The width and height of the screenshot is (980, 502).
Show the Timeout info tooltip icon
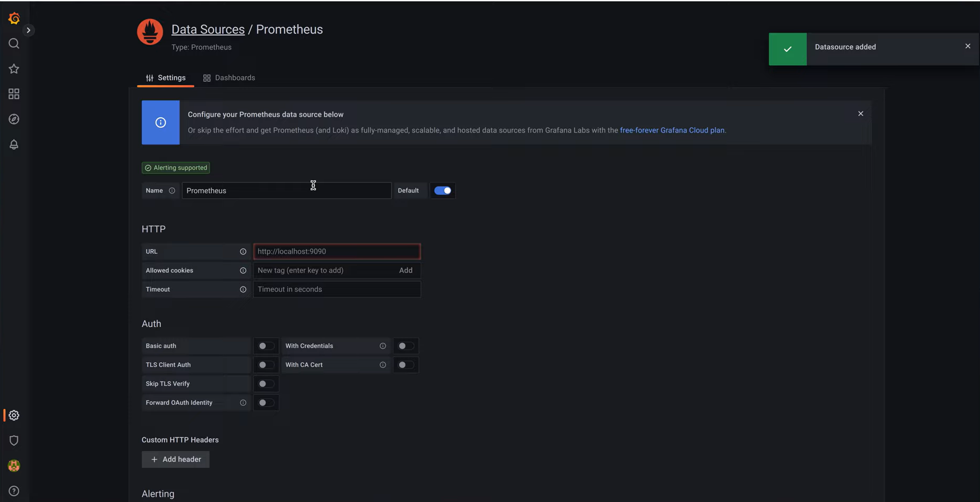(x=243, y=290)
